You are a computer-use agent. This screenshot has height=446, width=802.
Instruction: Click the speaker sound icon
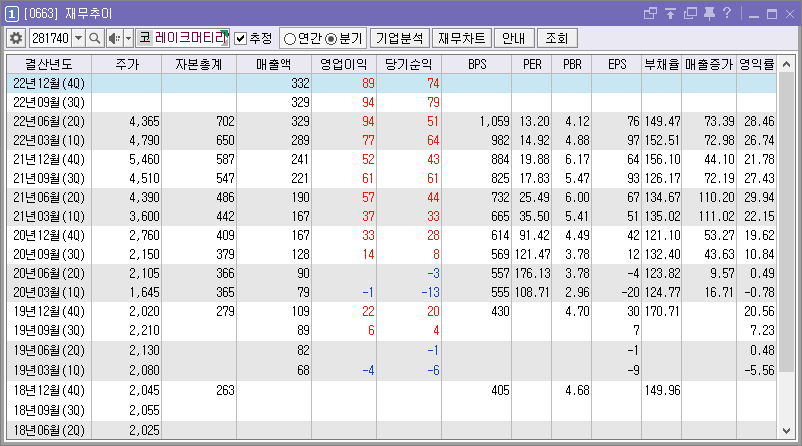click(115, 38)
